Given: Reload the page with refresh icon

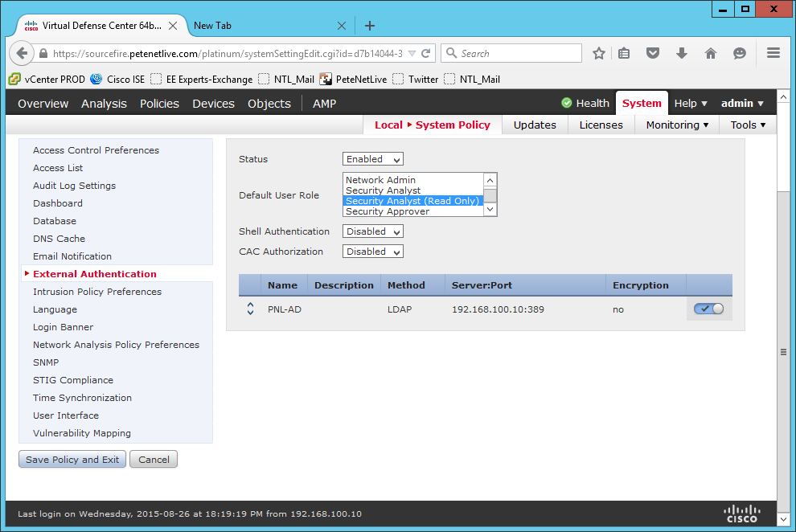Looking at the screenshot, I should click(x=426, y=53).
